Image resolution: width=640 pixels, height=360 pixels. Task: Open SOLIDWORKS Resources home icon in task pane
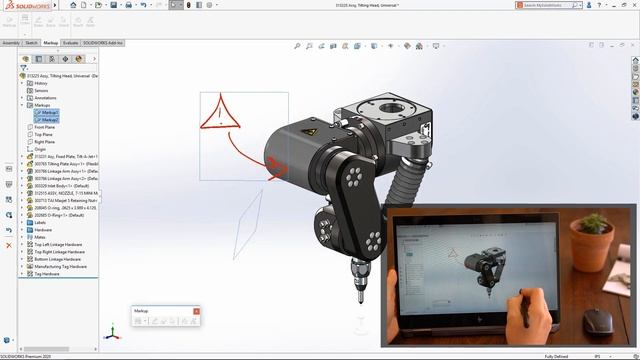coord(636,60)
